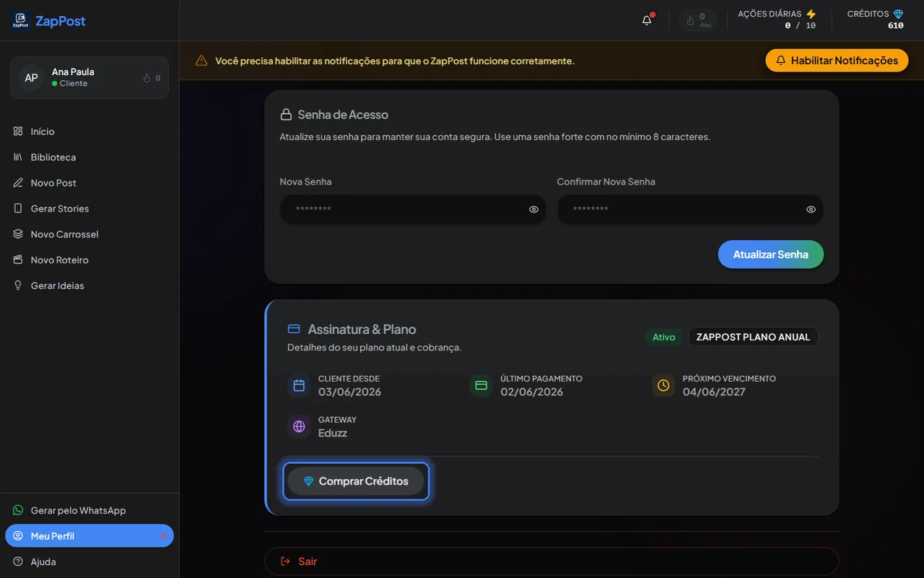The width and height of the screenshot is (924, 578).
Task: Click Habilitar Notificações button
Action: 837,61
